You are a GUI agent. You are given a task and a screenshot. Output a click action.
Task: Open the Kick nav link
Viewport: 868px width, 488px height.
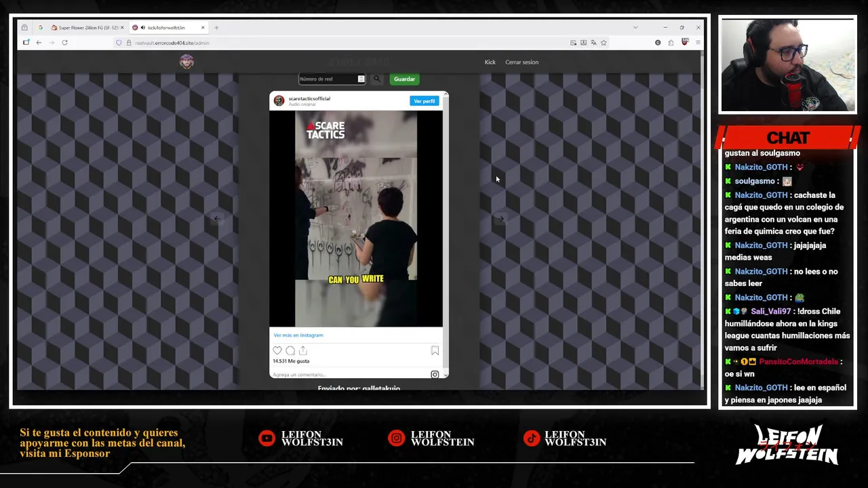tap(490, 62)
